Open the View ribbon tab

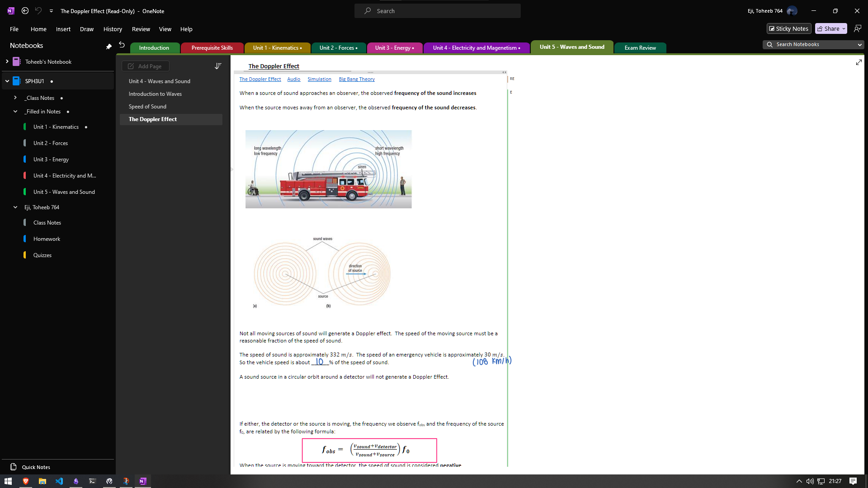165,29
